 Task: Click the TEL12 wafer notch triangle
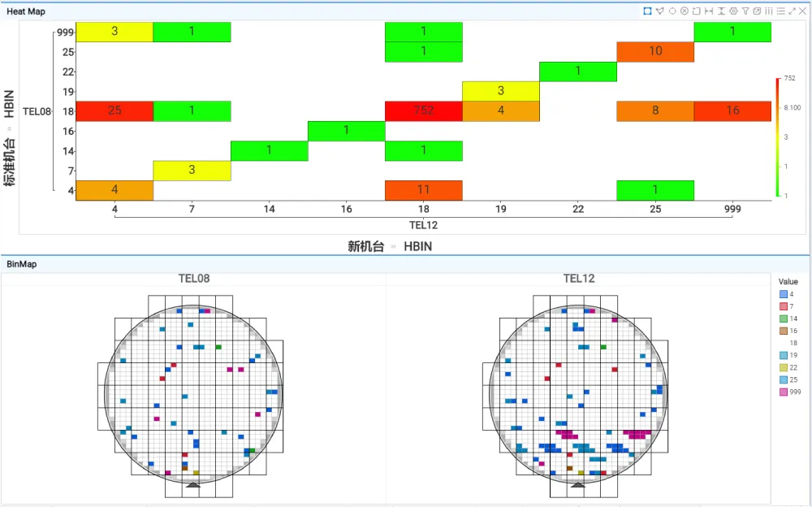pyautogui.click(x=578, y=485)
